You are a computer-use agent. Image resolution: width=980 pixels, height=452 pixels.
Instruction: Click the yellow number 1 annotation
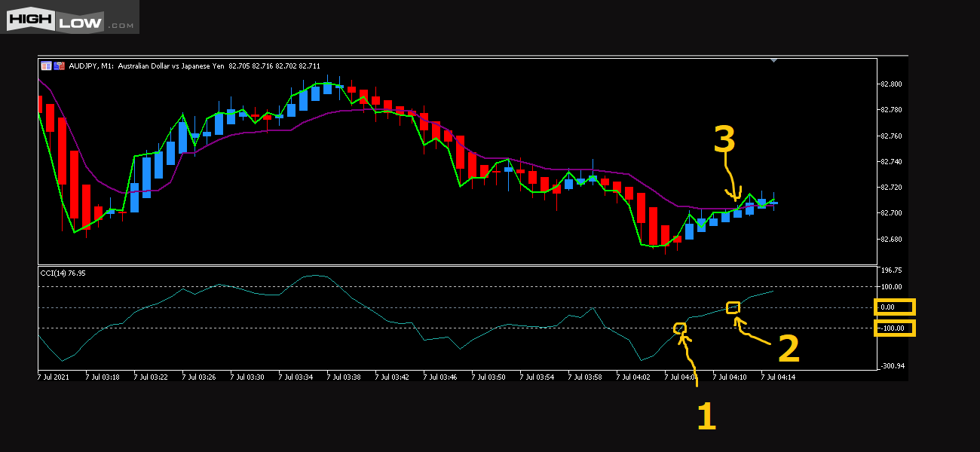[706, 416]
